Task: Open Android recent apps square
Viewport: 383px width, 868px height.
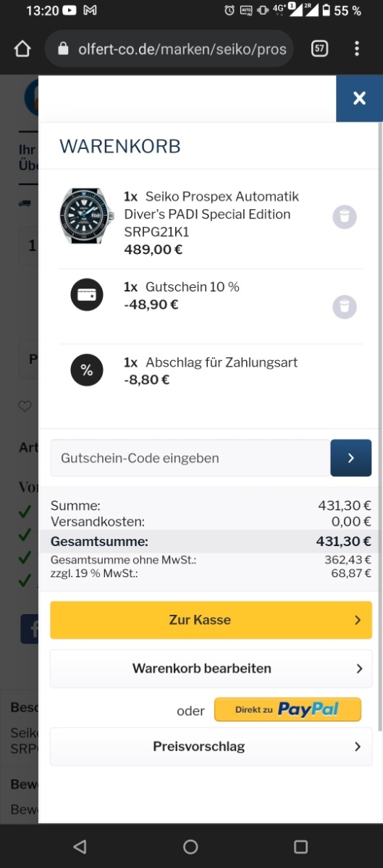Action: (x=300, y=846)
